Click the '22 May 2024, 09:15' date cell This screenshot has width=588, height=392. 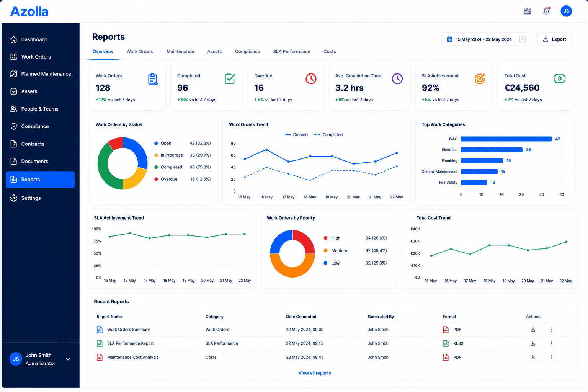coord(304,343)
